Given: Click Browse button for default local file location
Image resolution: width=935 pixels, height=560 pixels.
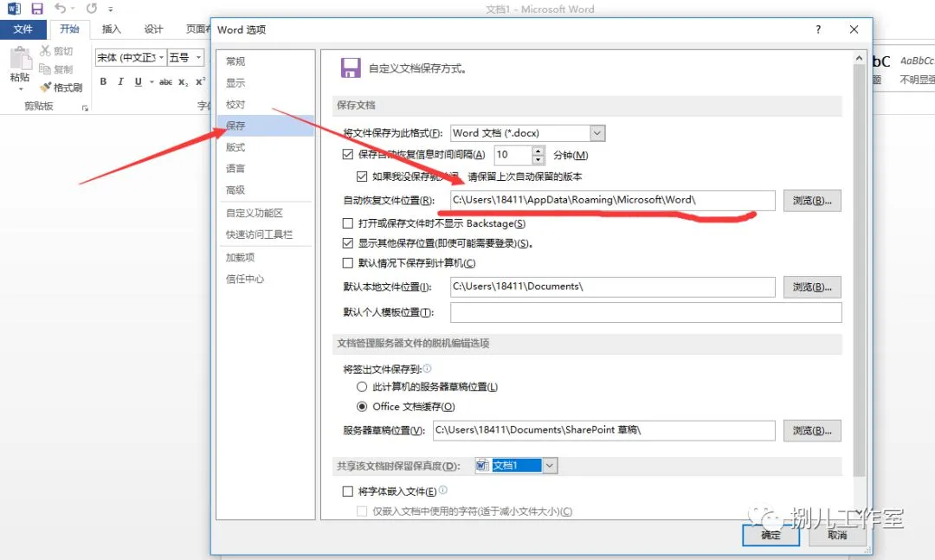Looking at the screenshot, I should (x=812, y=286).
